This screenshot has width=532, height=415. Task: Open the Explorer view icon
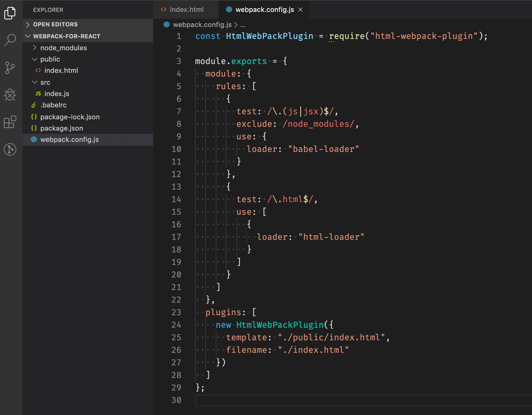[x=10, y=13]
